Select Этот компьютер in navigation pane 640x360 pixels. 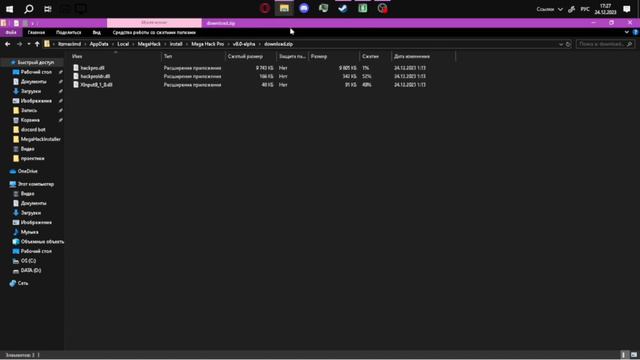tap(36, 184)
